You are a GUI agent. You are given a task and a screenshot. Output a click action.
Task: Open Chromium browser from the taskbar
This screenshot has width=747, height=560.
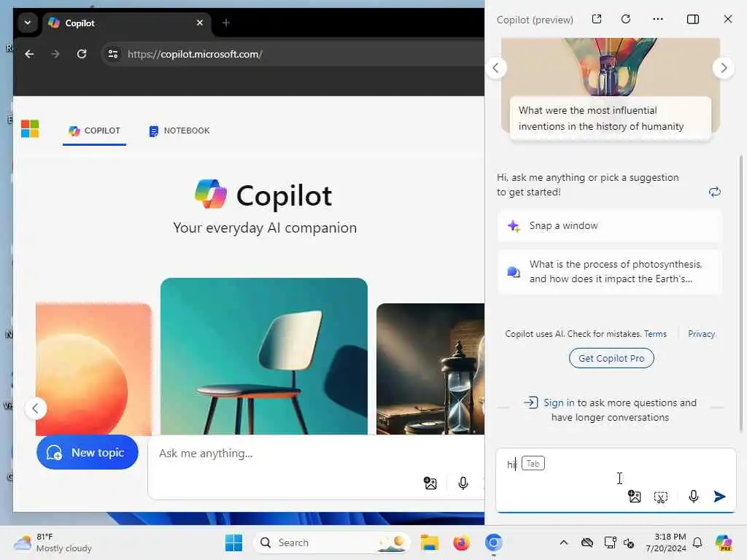tap(494, 542)
